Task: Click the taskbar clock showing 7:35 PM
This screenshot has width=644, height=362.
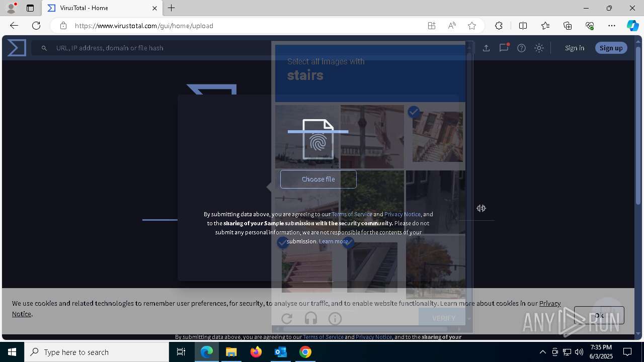Action: coord(601,352)
